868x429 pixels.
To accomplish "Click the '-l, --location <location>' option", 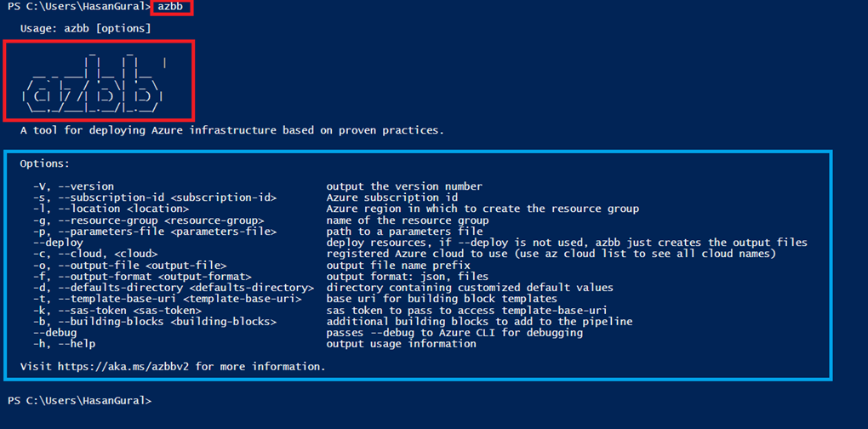I will (111, 209).
